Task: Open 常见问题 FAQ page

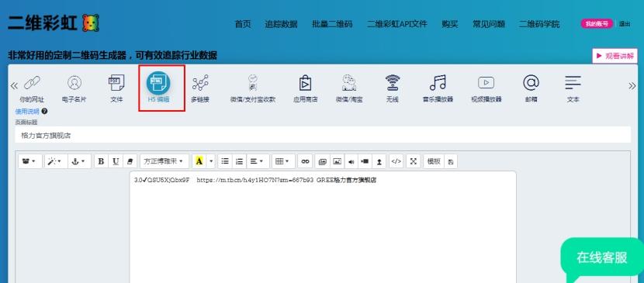Action: [488, 24]
